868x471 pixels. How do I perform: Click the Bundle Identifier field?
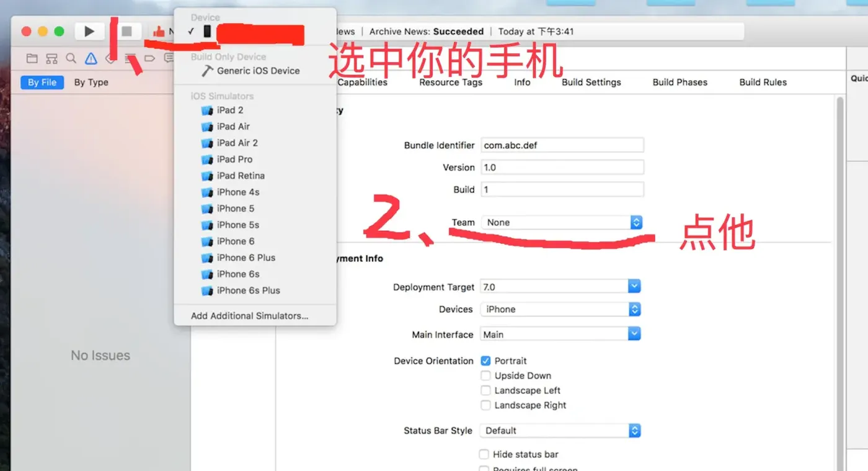click(562, 145)
